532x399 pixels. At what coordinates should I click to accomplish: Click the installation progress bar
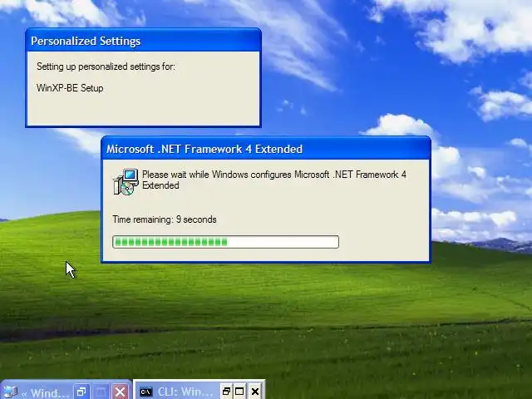pyautogui.click(x=225, y=242)
